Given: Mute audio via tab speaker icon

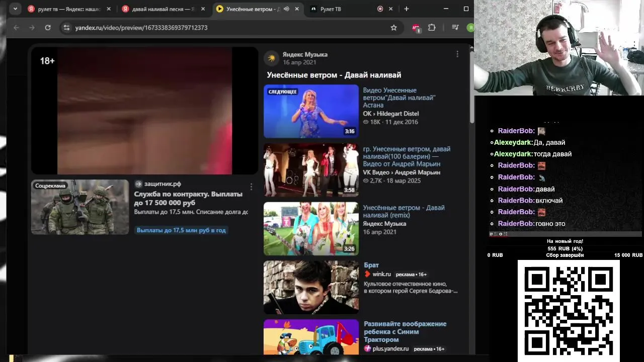Looking at the screenshot, I should [x=286, y=9].
